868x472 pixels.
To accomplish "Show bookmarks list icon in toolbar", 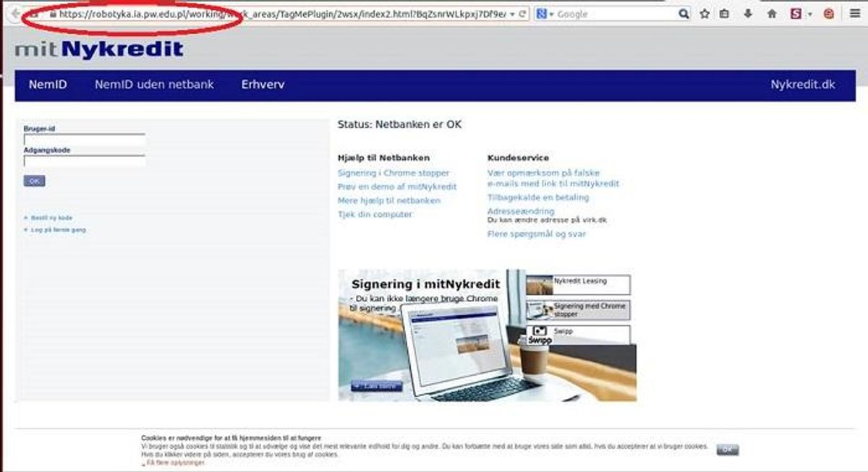I will coord(725,14).
